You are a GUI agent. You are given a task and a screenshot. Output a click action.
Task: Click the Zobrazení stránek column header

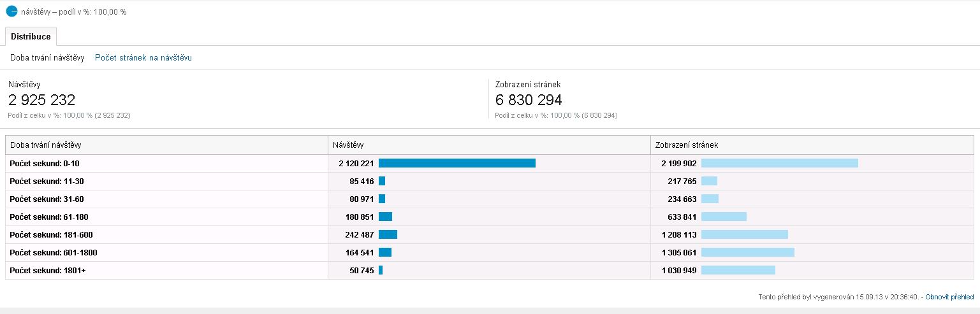point(687,145)
